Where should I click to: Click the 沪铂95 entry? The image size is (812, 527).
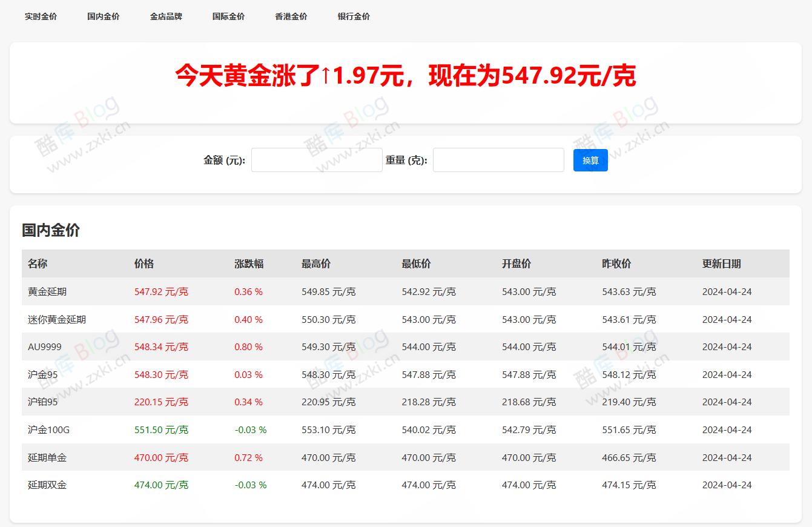pyautogui.click(x=41, y=402)
